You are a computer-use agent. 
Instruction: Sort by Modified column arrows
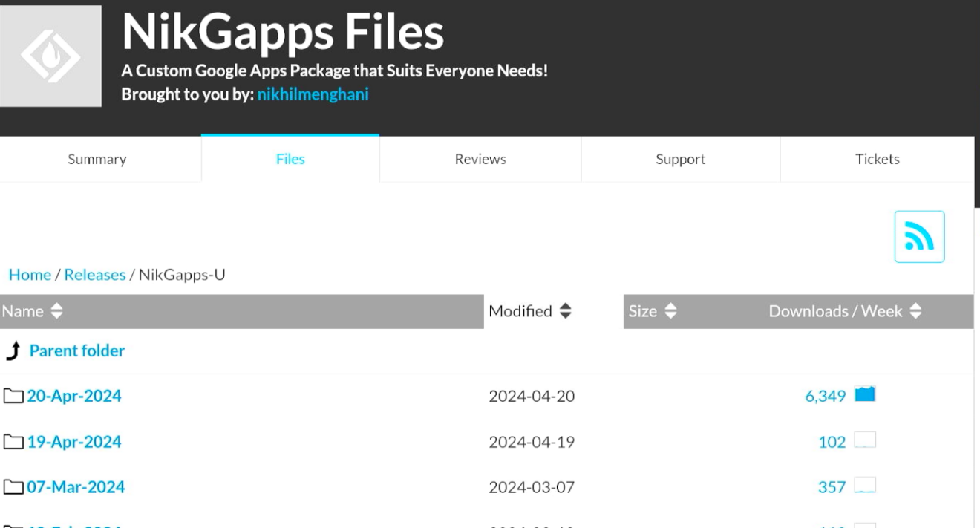(566, 312)
